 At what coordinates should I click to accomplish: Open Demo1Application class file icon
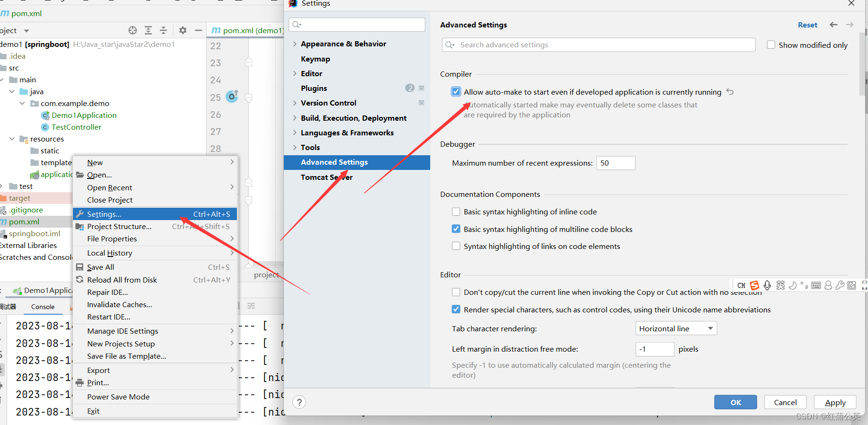(45, 115)
